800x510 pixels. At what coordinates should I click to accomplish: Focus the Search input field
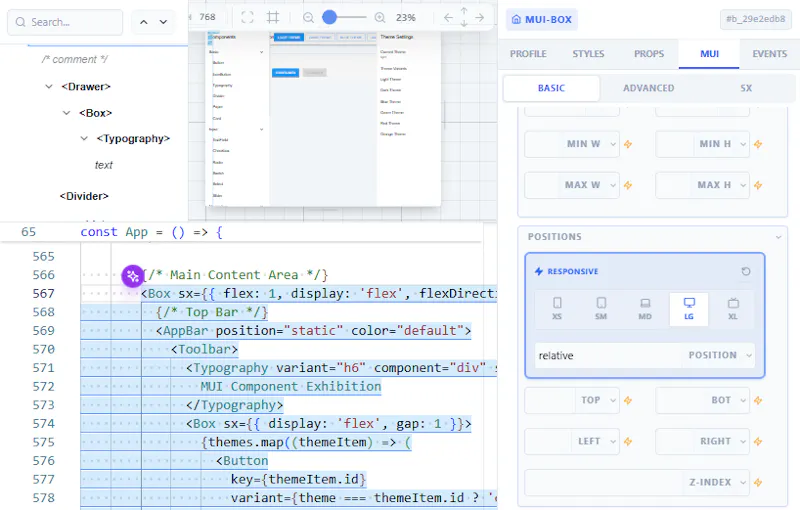pos(65,22)
